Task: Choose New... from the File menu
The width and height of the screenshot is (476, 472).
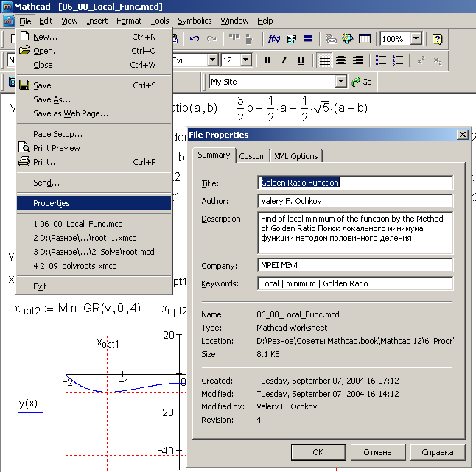Action: pyautogui.click(x=94, y=37)
